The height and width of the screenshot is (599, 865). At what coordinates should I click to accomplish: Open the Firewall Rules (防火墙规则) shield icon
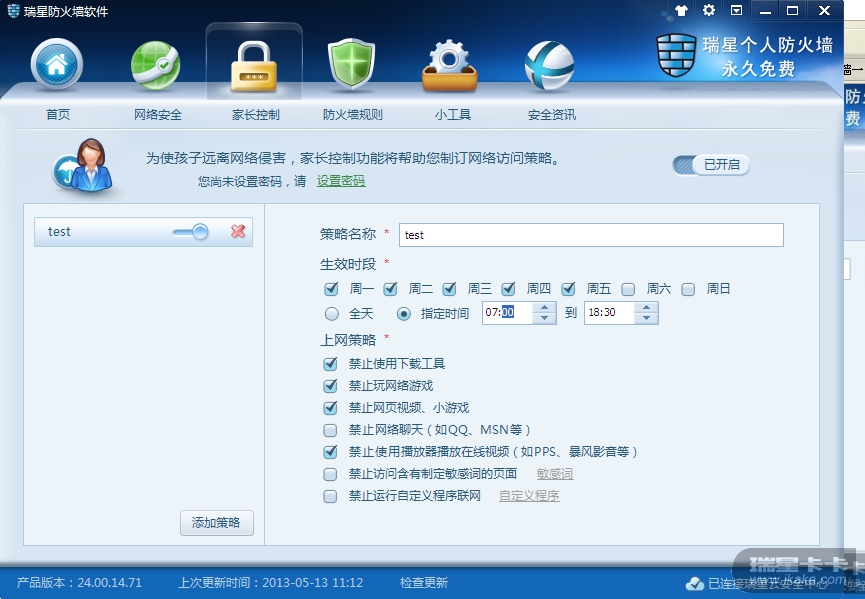point(351,65)
